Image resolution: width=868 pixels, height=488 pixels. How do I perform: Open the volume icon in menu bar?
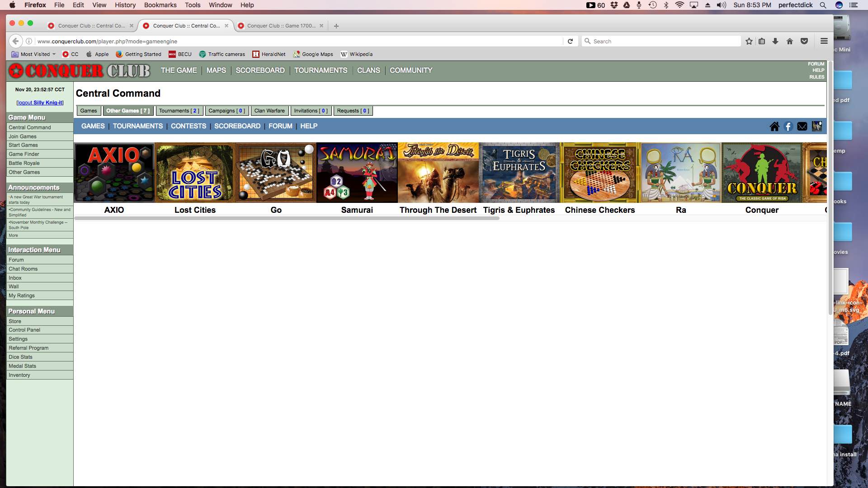(721, 5)
